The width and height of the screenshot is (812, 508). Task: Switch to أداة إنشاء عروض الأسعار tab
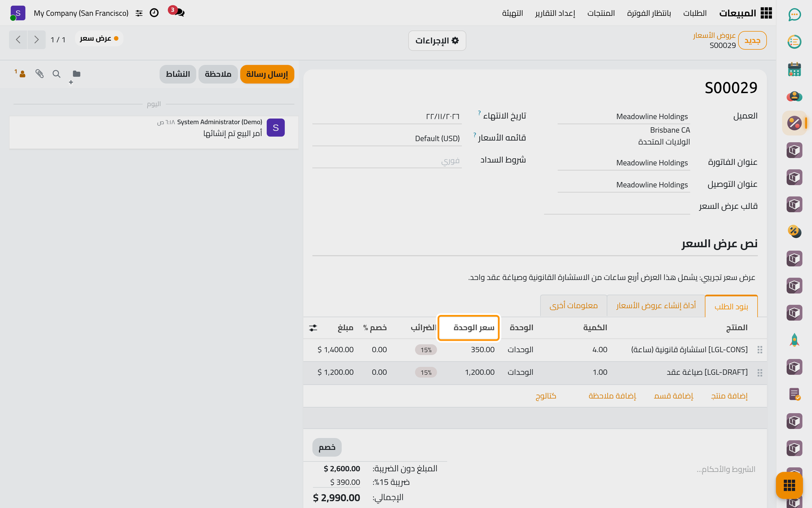coord(656,306)
